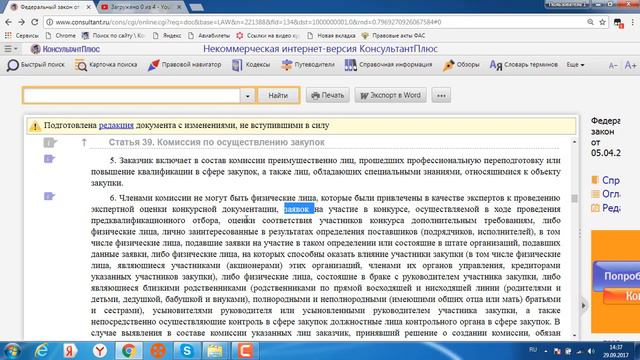Image resolution: width=640 pixels, height=360 pixels.
Task: Open Правовой навигатор
Action: coord(184,65)
